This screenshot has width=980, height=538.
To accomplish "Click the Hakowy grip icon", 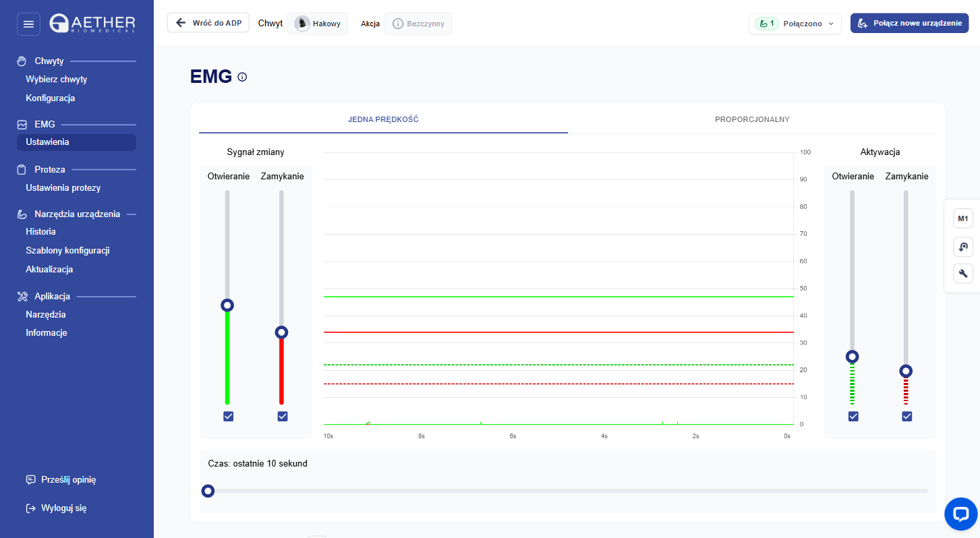I will 302,24.
